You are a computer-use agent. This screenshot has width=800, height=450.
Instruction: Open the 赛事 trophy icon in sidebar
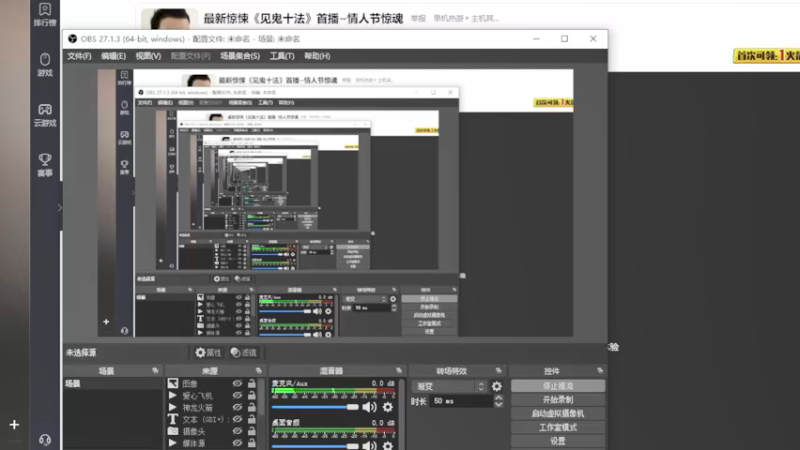click(45, 165)
